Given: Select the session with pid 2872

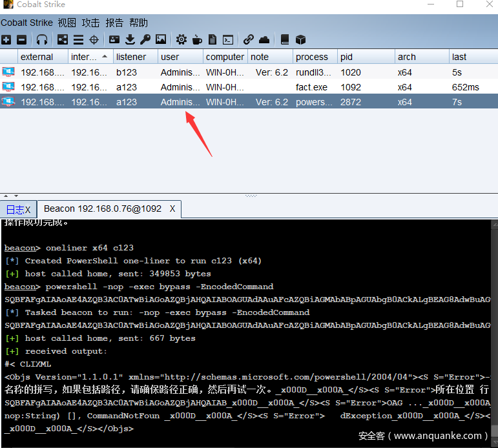Looking at the screenshot, I should (249, 102).
